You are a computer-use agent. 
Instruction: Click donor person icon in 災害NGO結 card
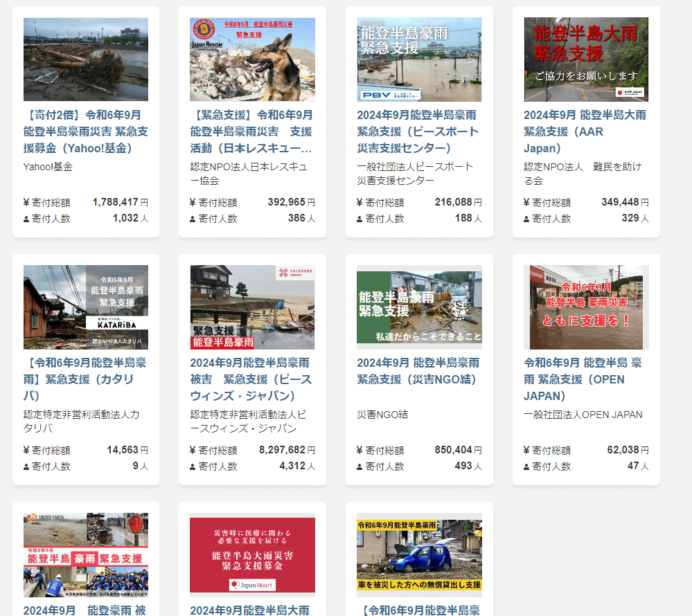pyautogui.click(x=360, y=467)
